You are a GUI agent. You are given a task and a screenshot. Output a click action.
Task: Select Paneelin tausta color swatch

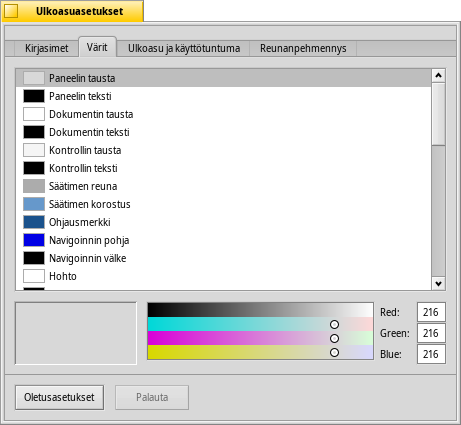pyautogui.click(x=34, y=78)
